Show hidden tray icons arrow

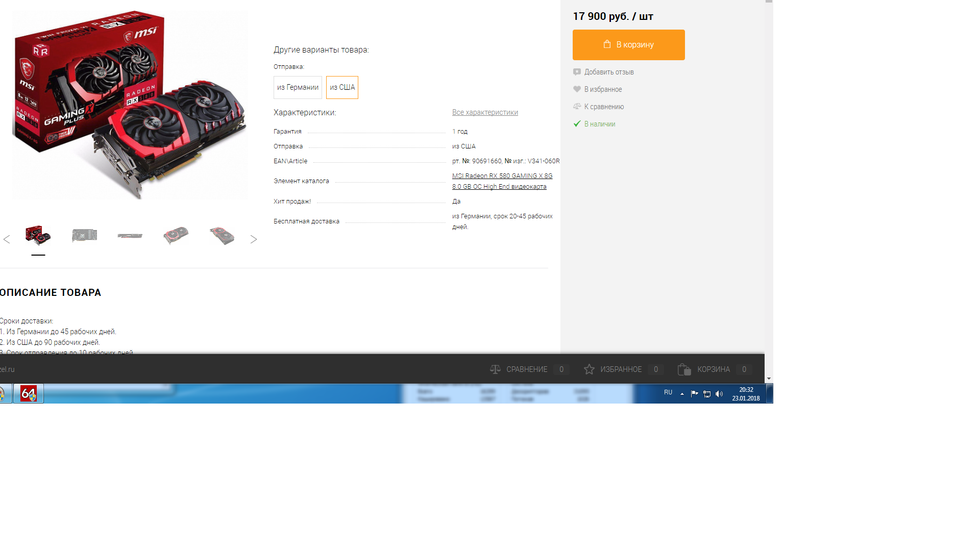coord(682,394)
